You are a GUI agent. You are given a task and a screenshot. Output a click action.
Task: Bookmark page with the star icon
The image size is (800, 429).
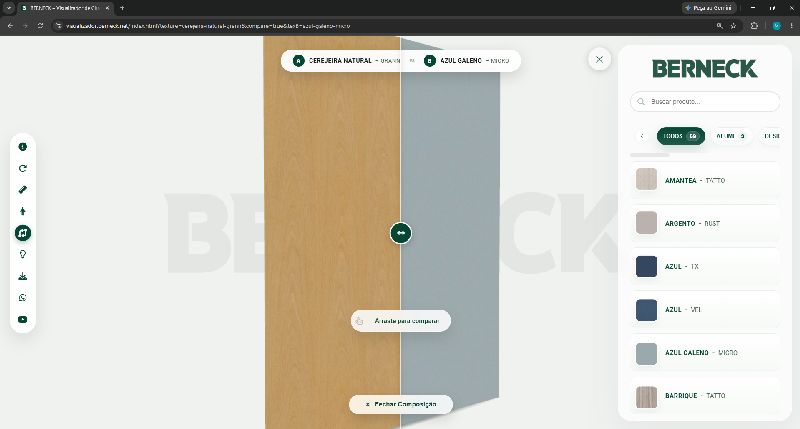(x=733, y=26)
